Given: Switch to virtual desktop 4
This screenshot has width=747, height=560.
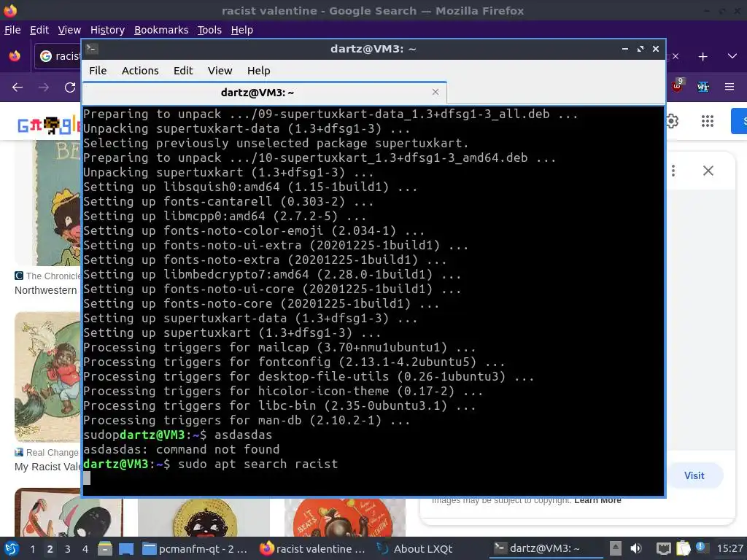Looking at the screenshot, I should (x=85, y=548).
